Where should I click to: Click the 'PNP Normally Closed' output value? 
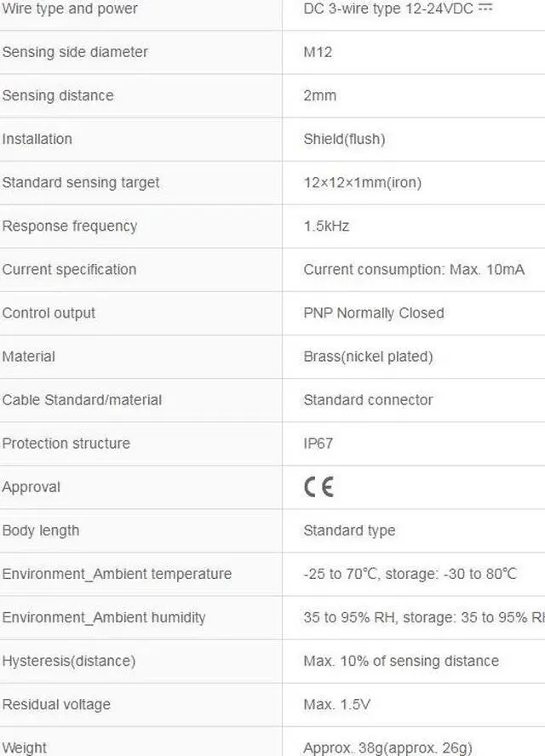374,312
